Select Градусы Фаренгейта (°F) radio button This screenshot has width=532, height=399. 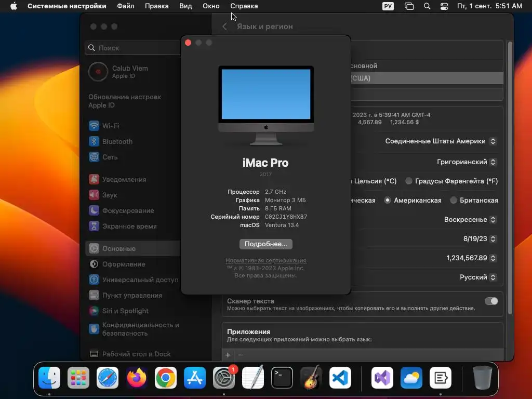409,181
